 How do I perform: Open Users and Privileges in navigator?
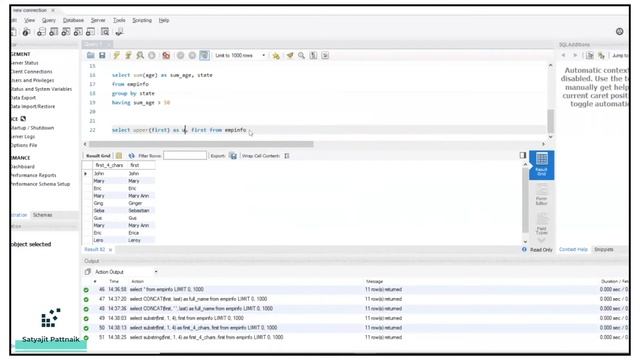[x=32, y=80]
